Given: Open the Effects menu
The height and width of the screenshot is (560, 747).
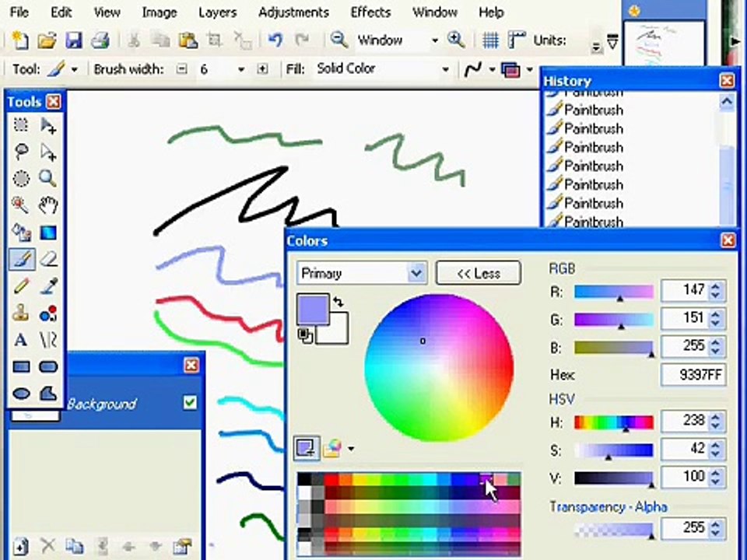Looking at the screenshot, I should point(370,12).
